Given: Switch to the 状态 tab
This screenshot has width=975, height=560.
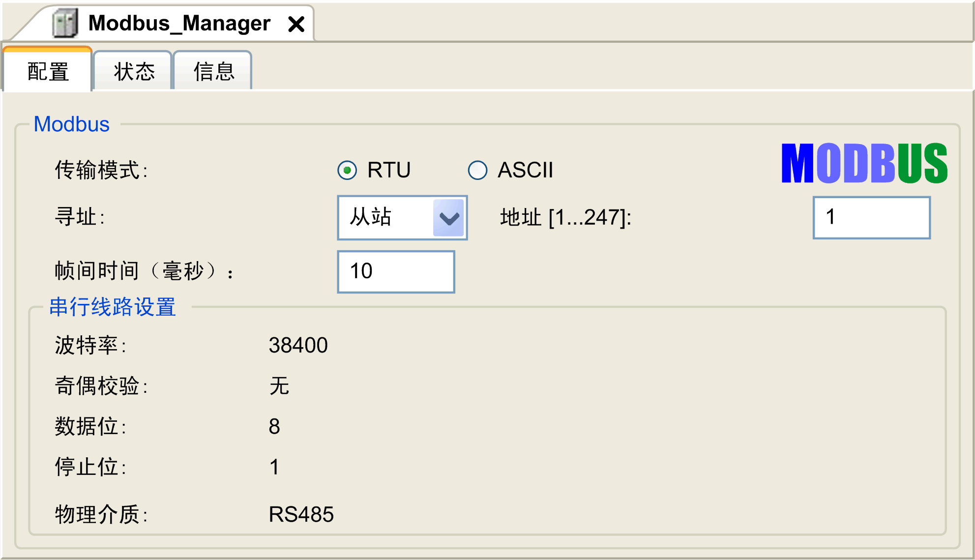Looking at the screenshot, I should [x=134, y=71].
